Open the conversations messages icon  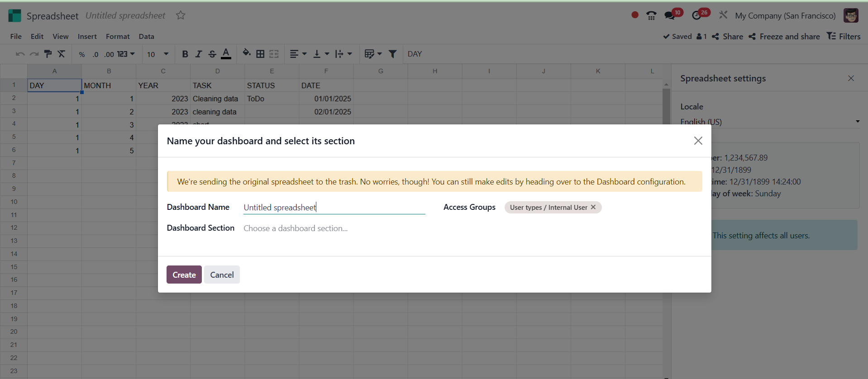click(669, 16)
